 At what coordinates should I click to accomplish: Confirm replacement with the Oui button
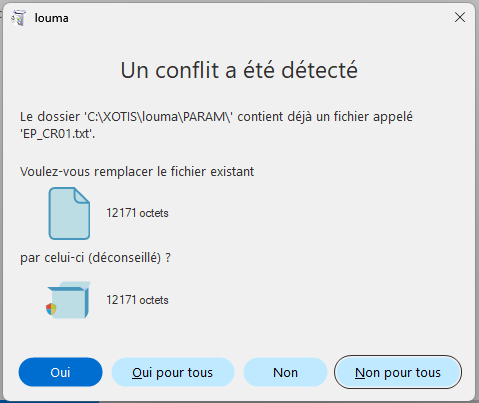coord(60,372)
